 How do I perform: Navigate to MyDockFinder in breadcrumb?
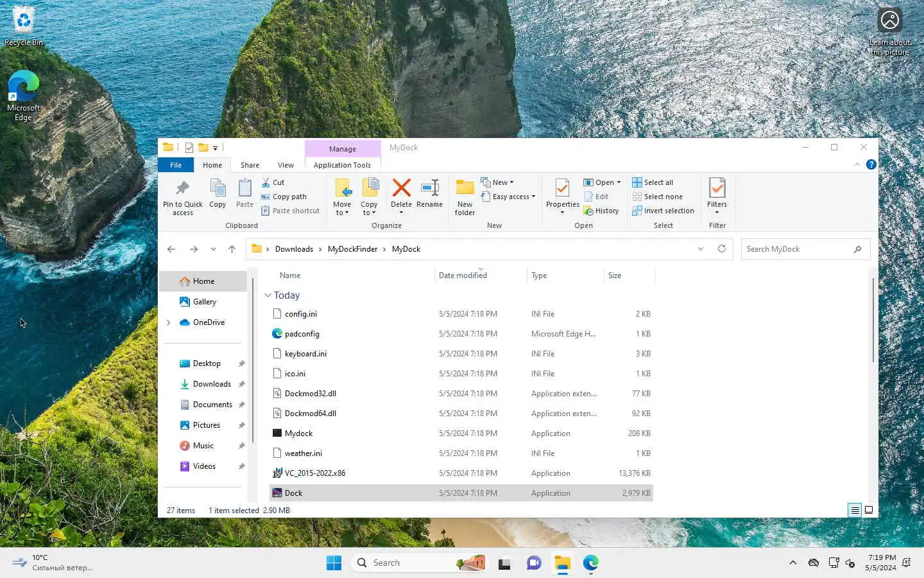tap(352, 249)
